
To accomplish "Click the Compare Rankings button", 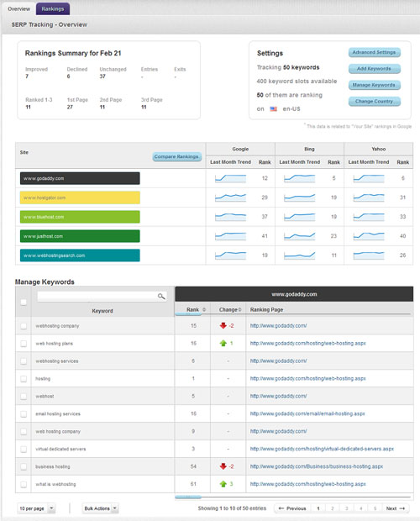I will (177, 156).
